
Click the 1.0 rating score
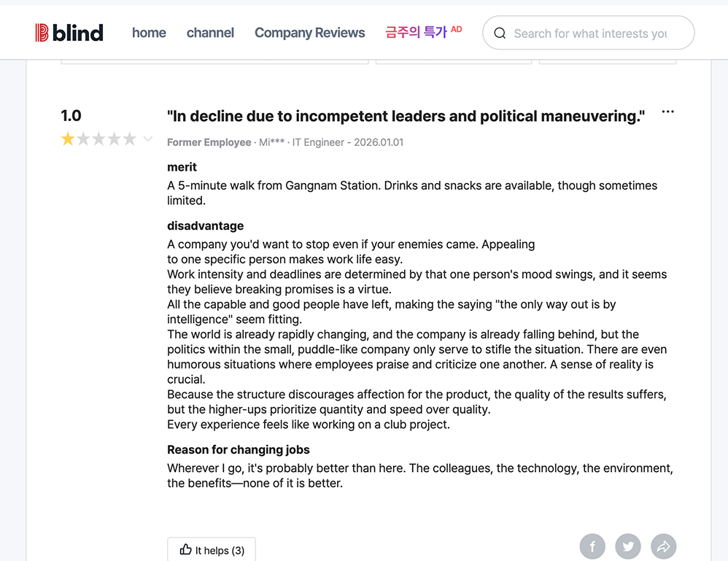71,116
